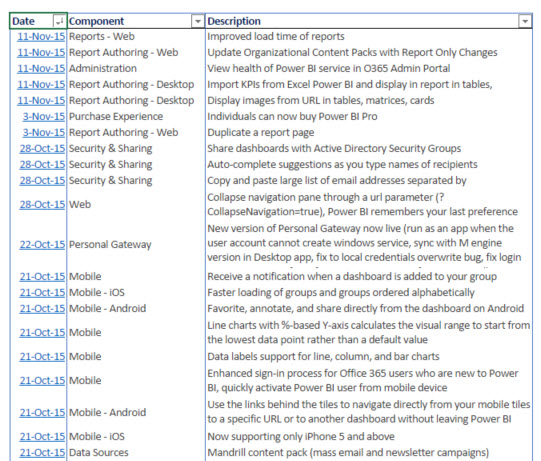Open the 22-Oct-15 link for Personal Gateway
Screen dimensions: 541x461
point(42,245)
